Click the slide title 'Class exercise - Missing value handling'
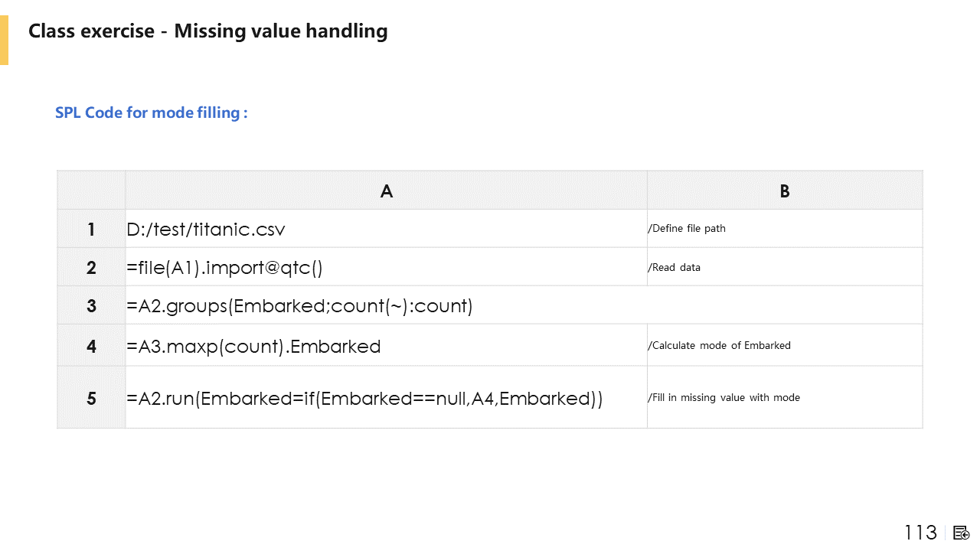 [x=207, y=31]
